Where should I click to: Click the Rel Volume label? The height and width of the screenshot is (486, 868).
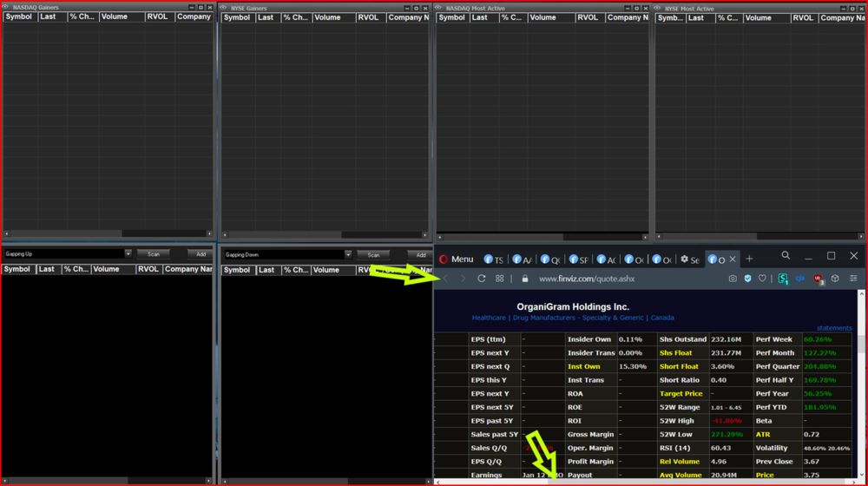(x=680, y=461)
